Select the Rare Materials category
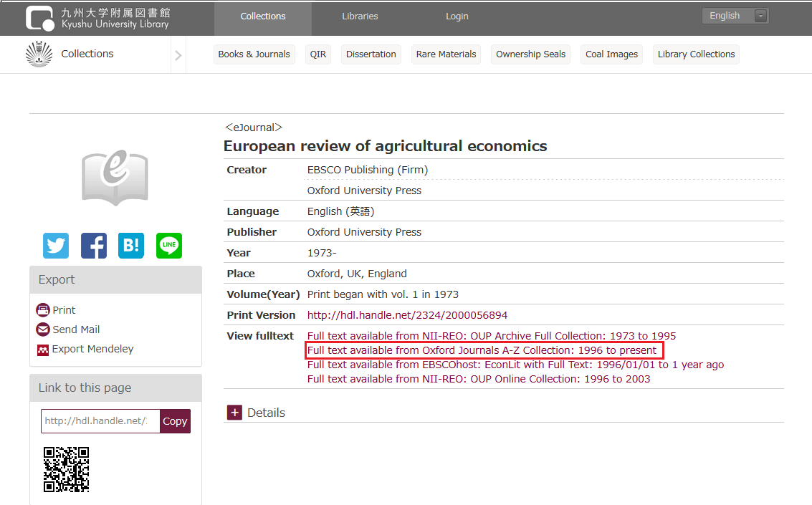Image resolution: width=812 pixels, height=505 pixels. coord(446,54)
